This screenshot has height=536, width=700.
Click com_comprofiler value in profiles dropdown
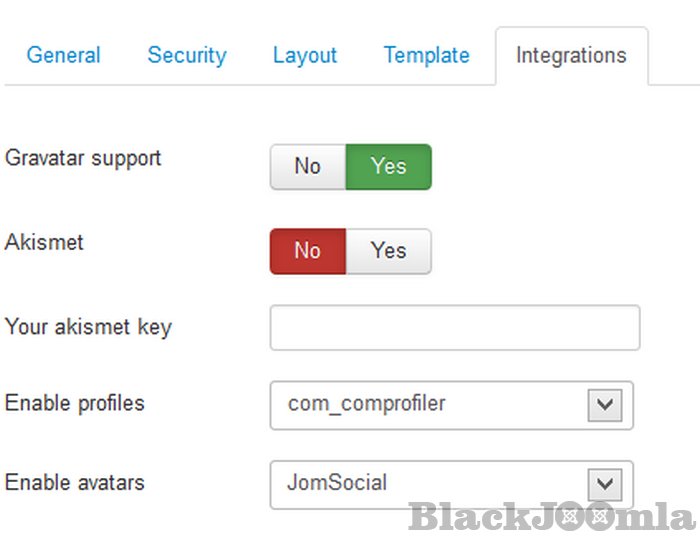click(367, 404)
